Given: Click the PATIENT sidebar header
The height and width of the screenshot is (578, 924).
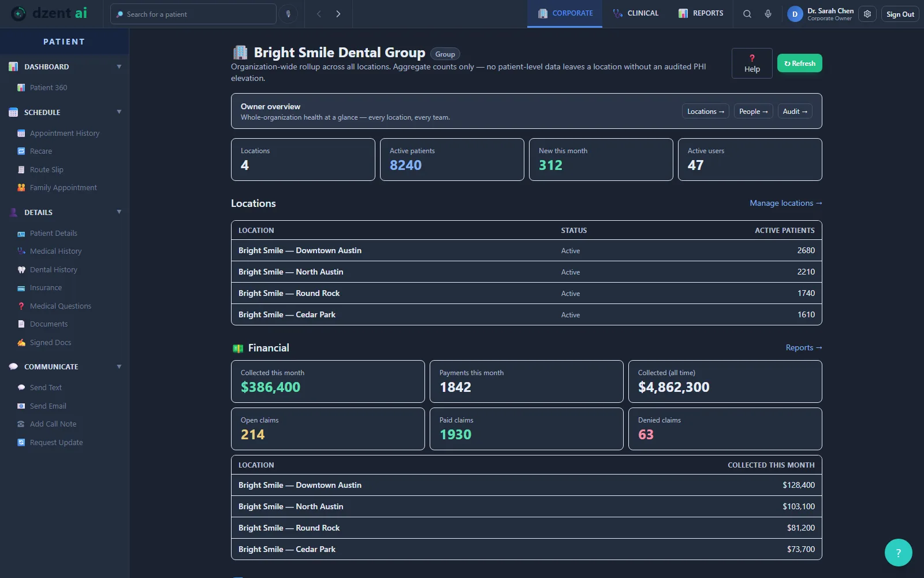Looking at the screenshot, I should 64,42.
